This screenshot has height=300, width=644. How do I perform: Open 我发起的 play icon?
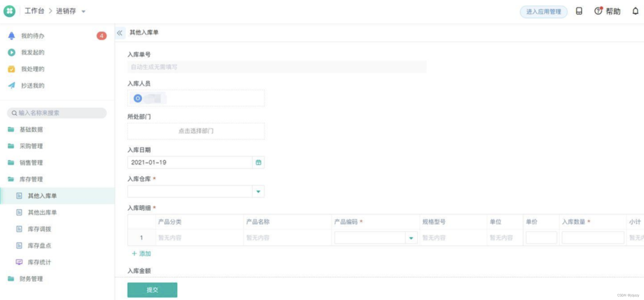(x=11, y=52)
